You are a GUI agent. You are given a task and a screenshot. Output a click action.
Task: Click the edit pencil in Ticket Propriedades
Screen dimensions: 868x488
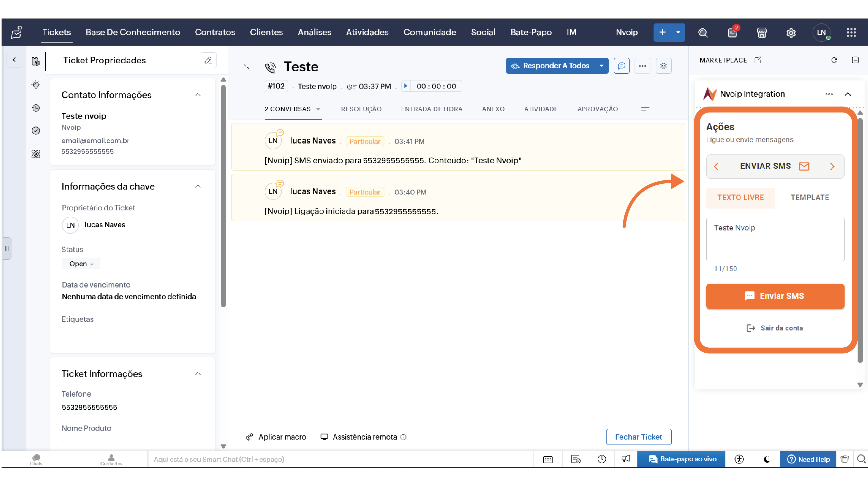(208, 60)
